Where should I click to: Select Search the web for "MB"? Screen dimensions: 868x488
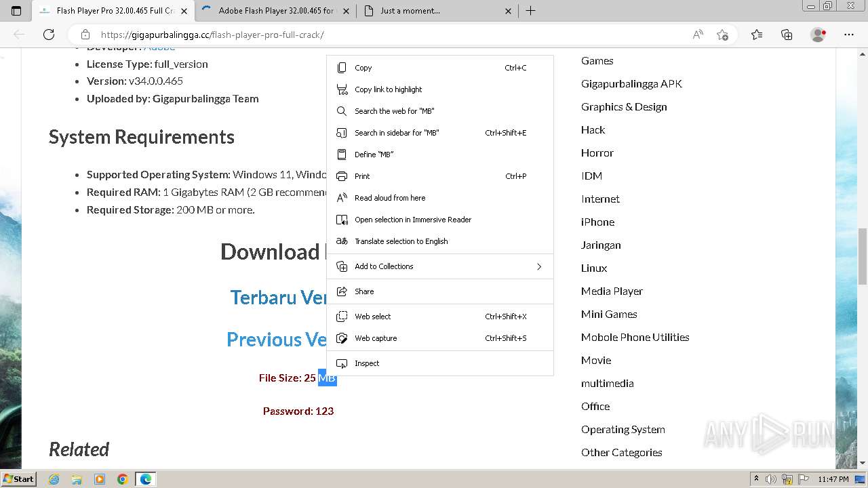pos(440,111)
